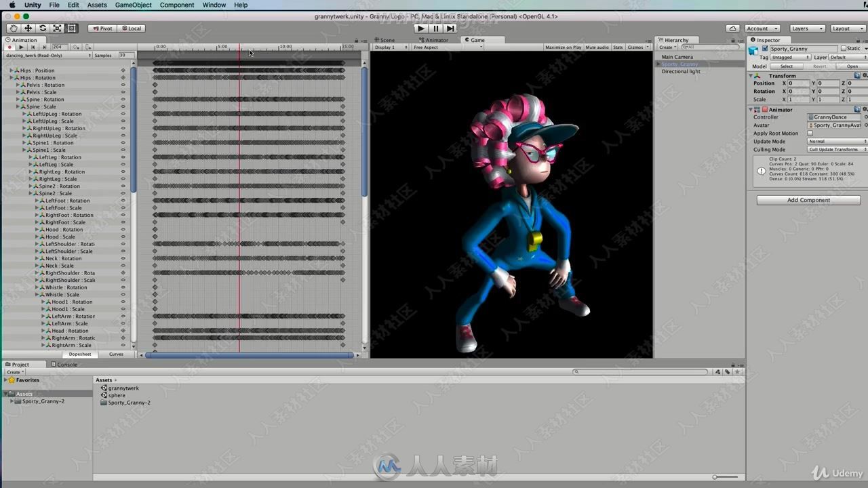Toggle the Animator component enabled box
The height and width of the screenshot is (488, 868).
[765, 109]
